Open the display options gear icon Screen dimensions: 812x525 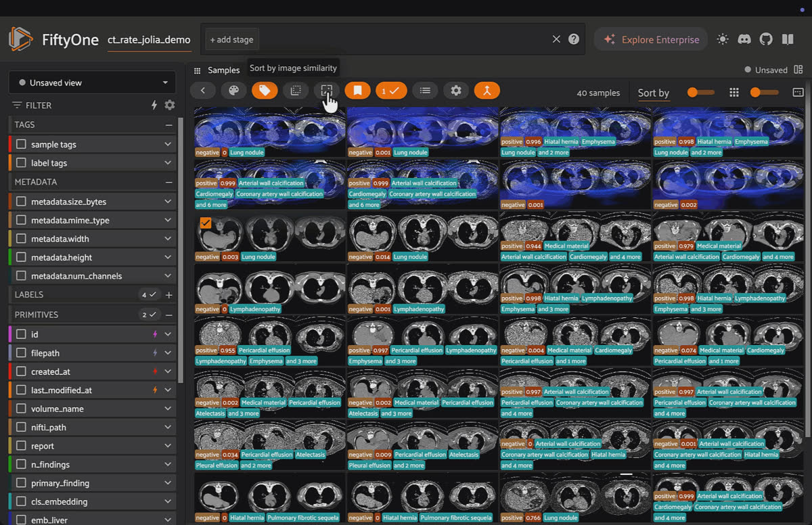(x=456, y=91)
